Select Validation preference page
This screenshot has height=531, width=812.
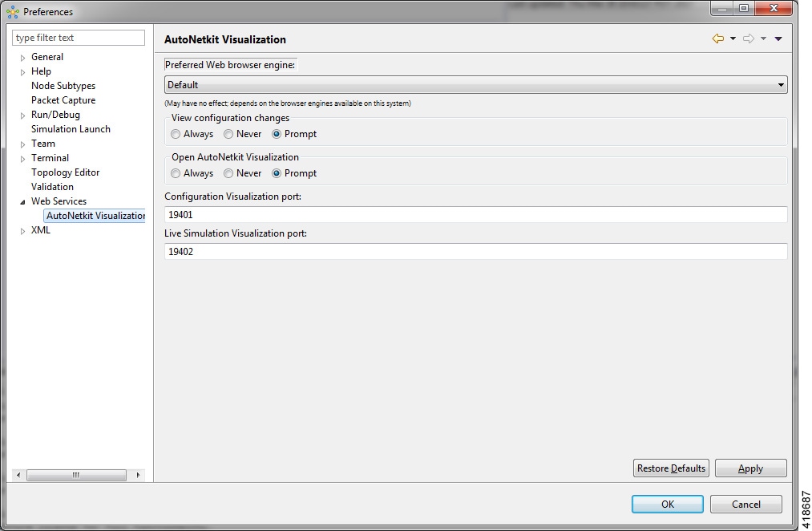coord(52,187)
